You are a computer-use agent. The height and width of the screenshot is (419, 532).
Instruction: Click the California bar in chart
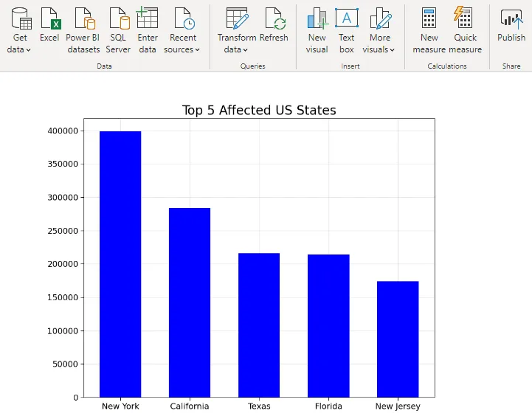click(190, 302)
